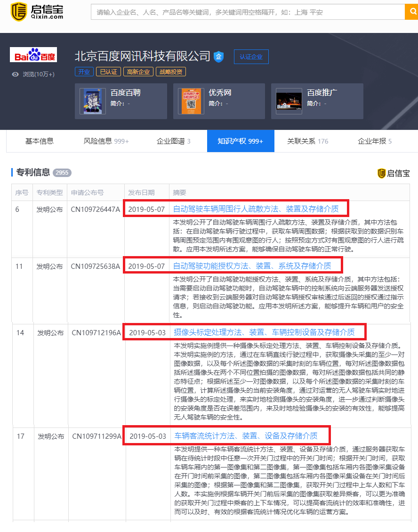Switch to the 知识产权 tab
418x532 pixels.
click(241, 141)
